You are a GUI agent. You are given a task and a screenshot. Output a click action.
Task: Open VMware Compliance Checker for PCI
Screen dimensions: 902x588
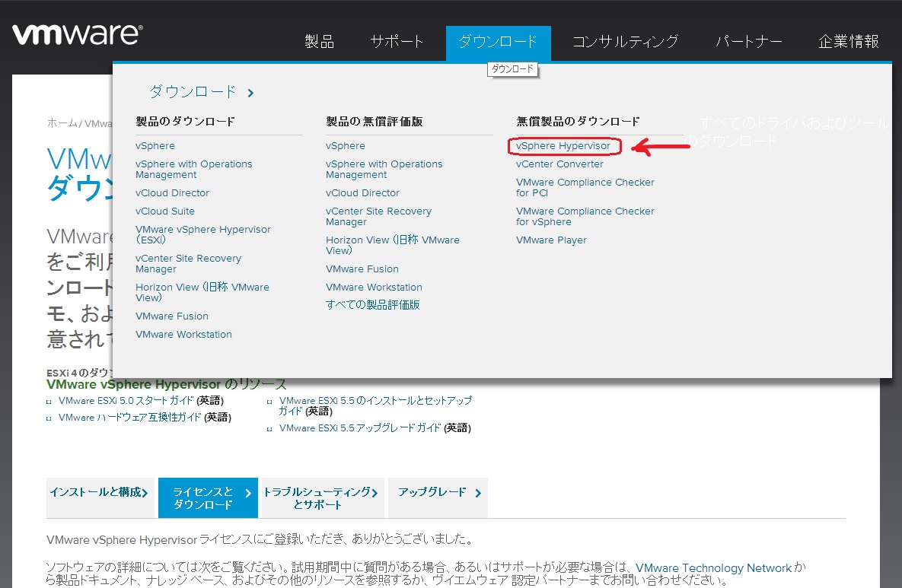click(585, 187)
